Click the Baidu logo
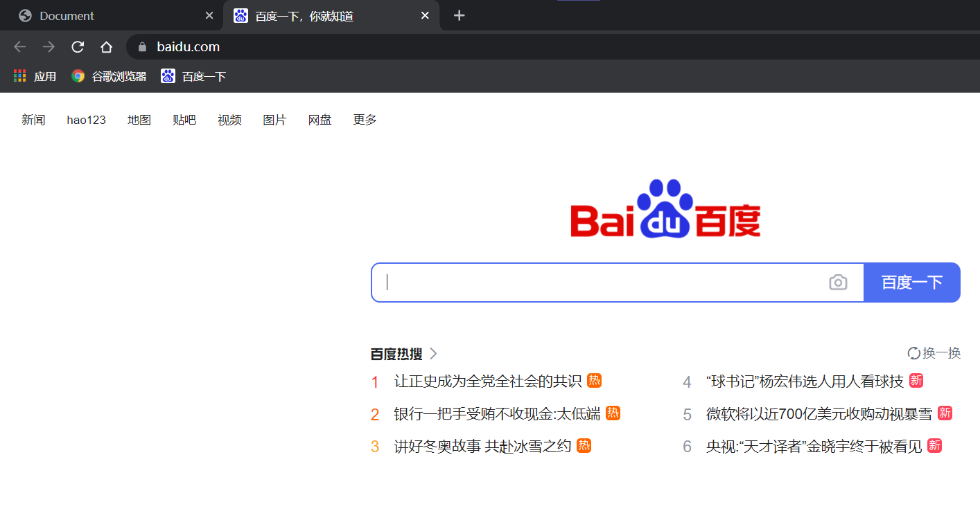Viewport: 980px width, 511px height. [664, 212]
